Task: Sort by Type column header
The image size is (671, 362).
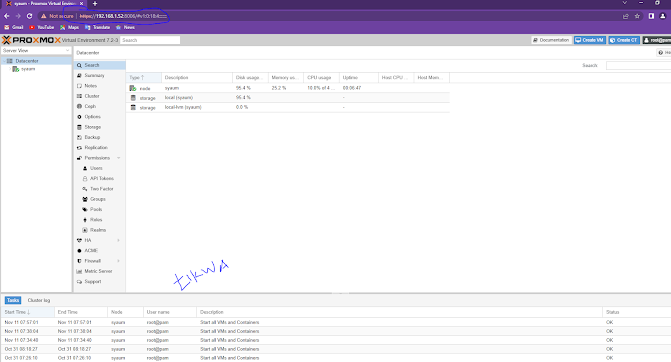Action: [x=144, y=77]
